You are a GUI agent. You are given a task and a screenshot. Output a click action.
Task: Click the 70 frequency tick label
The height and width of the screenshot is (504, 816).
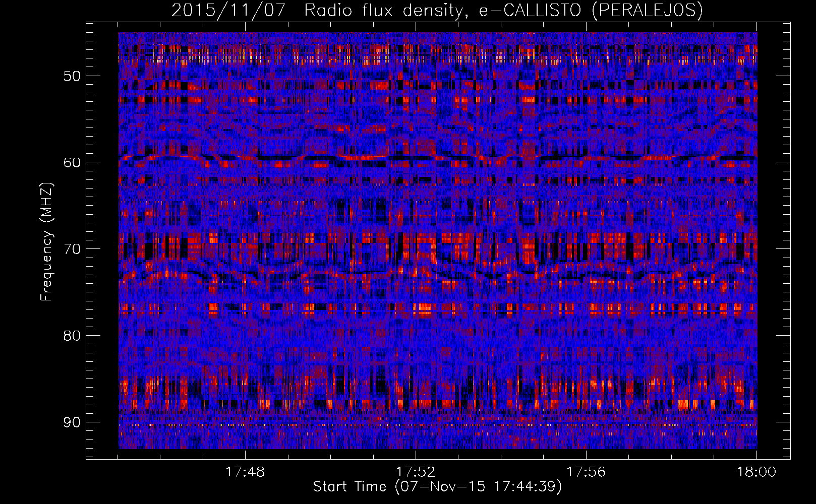pyautogui.click(x=72, y=249)
